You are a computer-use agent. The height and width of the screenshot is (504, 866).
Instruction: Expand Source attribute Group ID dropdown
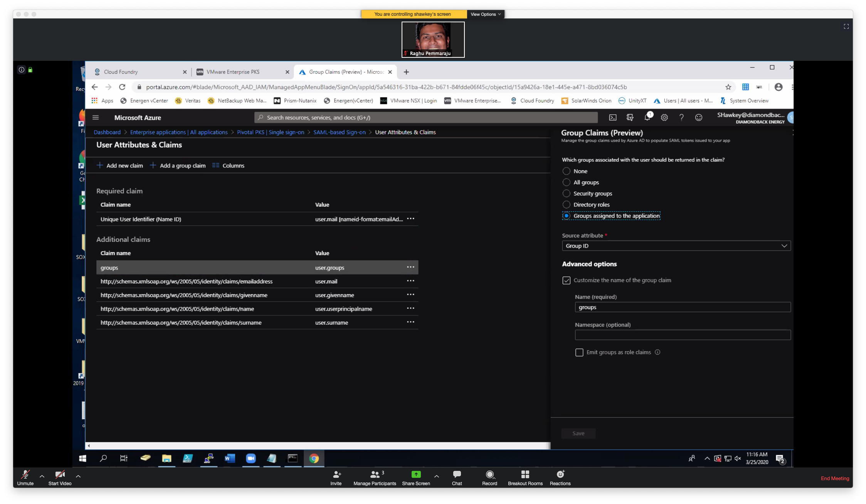(x=676, y=246)
